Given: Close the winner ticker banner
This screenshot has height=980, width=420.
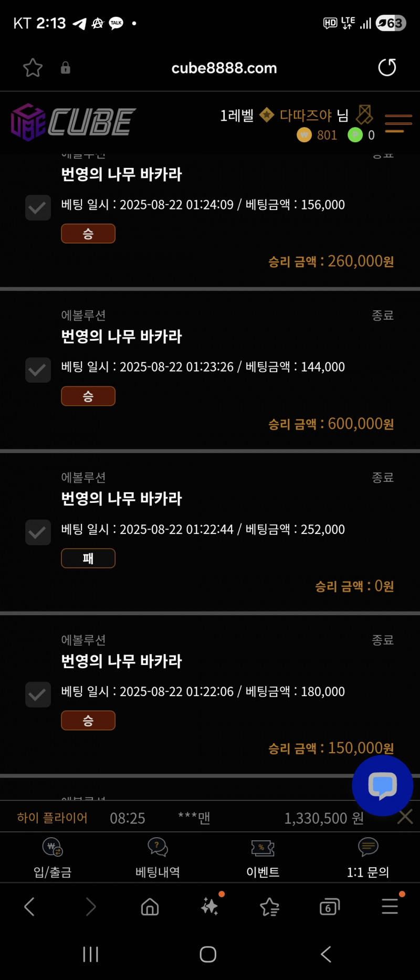Looking at the screenshot, I should click(x=405, y=817).
